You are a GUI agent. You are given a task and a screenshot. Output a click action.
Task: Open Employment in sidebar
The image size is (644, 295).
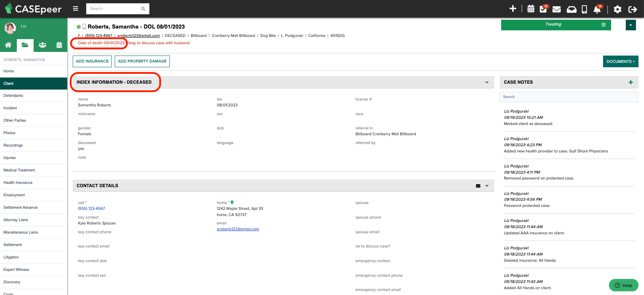pyautogui.click(x=34, y=195)
